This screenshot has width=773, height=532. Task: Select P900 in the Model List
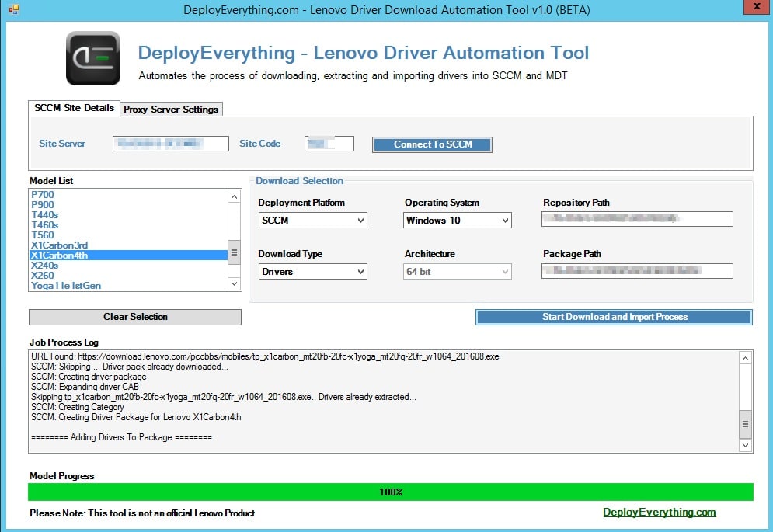click(129, 204)
